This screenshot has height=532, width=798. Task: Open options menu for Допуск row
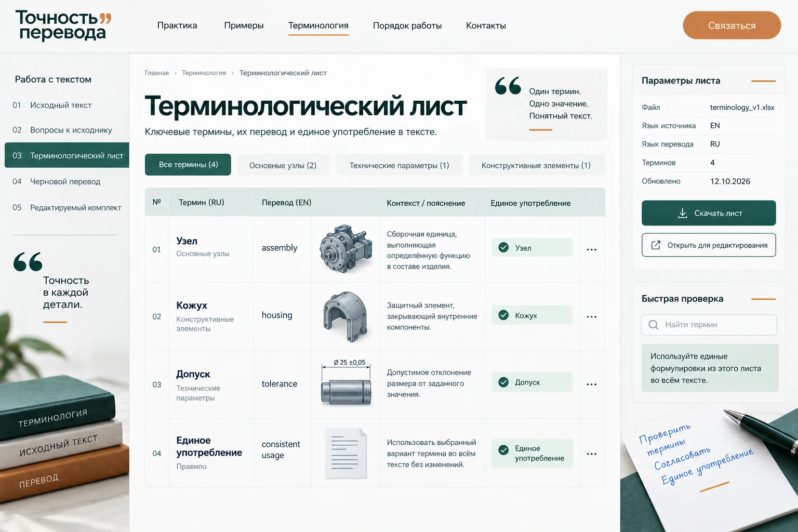(591, 384)
